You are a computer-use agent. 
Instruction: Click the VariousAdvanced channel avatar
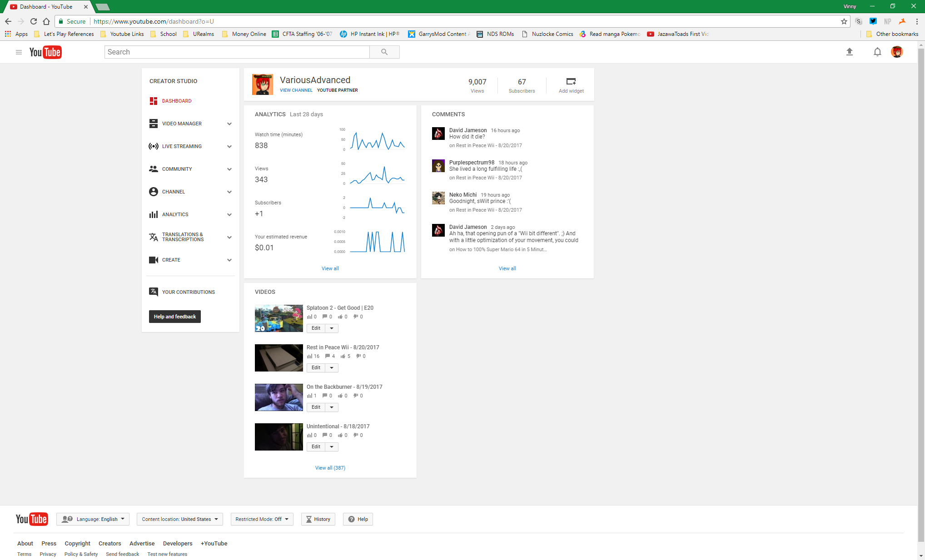pos(263,84)
